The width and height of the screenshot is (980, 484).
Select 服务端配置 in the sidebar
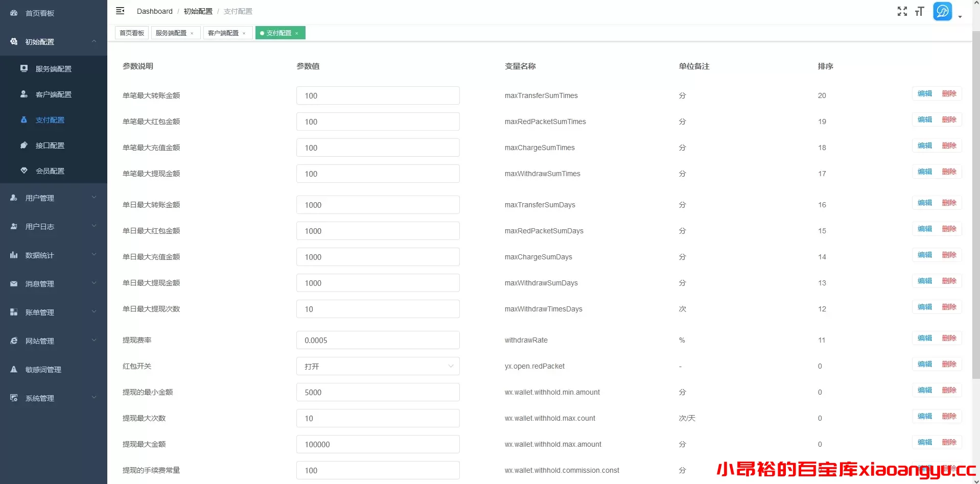54,69
